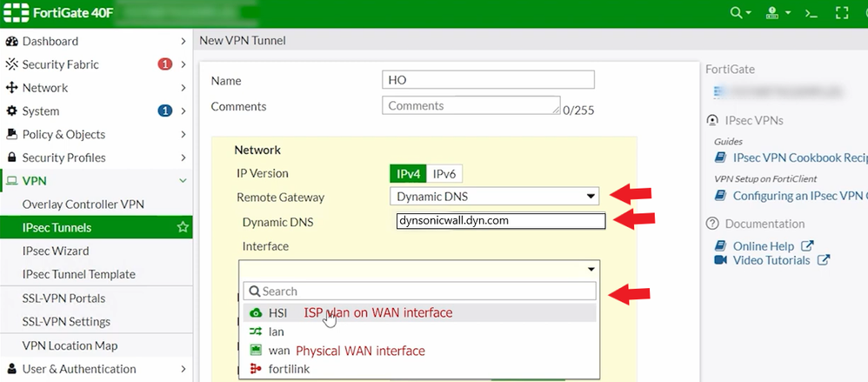Click the Security Profiles lock icon
868x382 pixels.
11,157
